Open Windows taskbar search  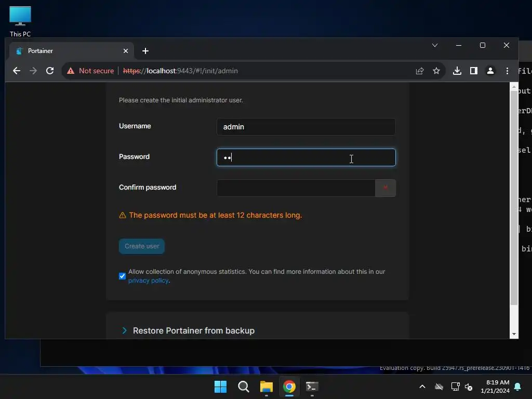click(x=243, y=387)
